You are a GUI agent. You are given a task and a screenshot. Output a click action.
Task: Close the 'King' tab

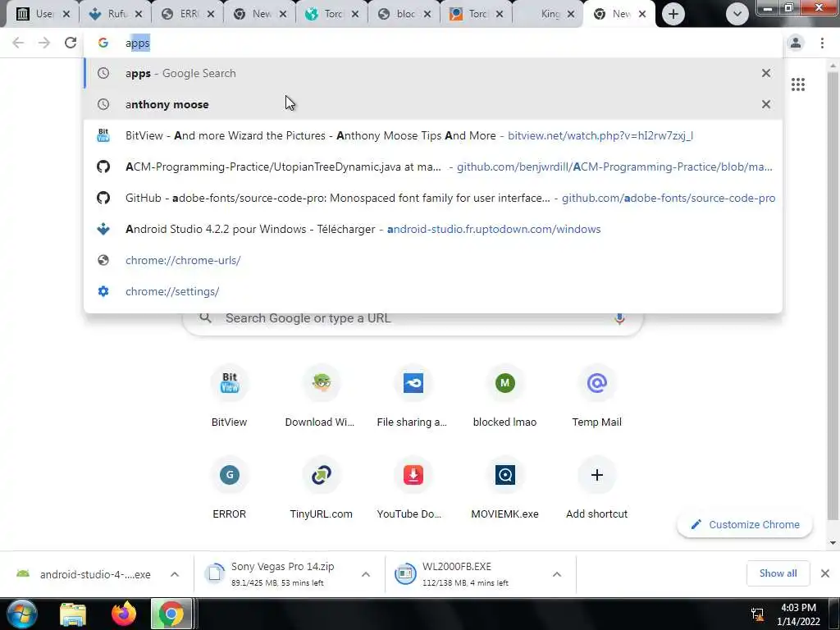click(x=571, y=14)
